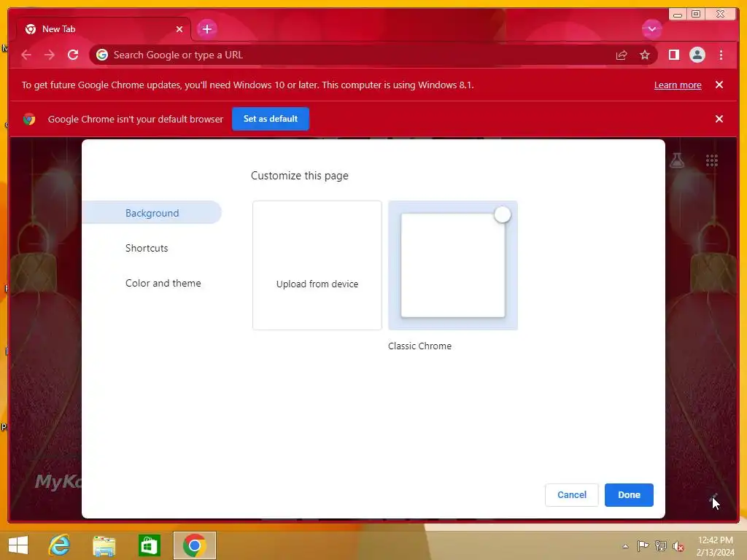
Task: Click the Chrome taskbar icon
Action: coord(194,545)
